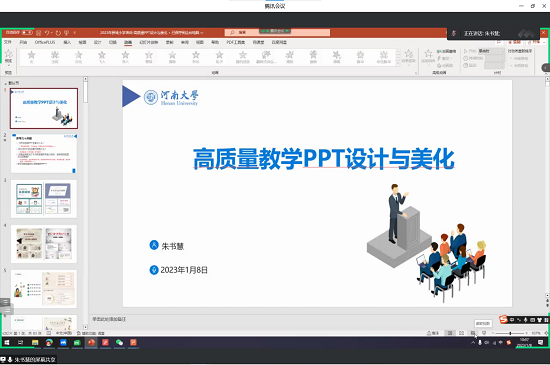This screenshot has height=365, width=550.
Task: Open the OfficePLUS ribbon tab
Action: click(45, 42)
